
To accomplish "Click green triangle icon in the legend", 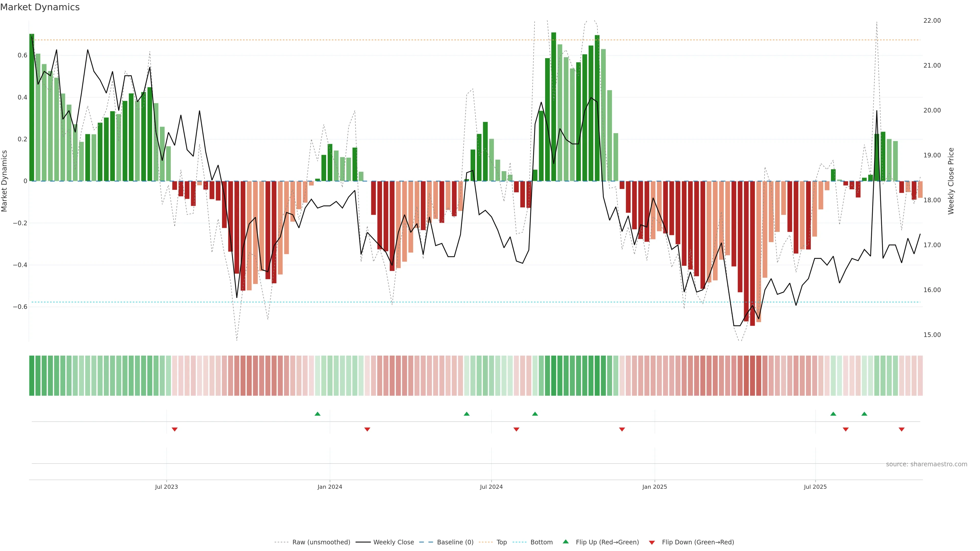I will click(x=566, y=542).
